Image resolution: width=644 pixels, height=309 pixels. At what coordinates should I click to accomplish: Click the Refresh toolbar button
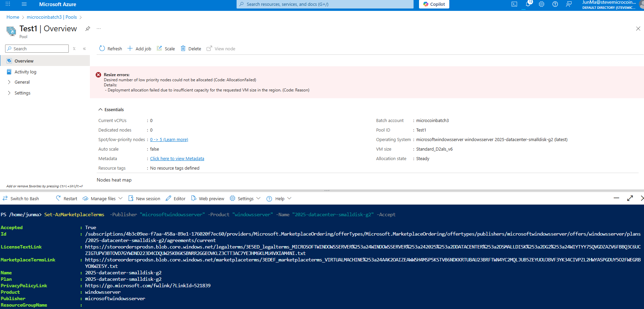[111, 49]
